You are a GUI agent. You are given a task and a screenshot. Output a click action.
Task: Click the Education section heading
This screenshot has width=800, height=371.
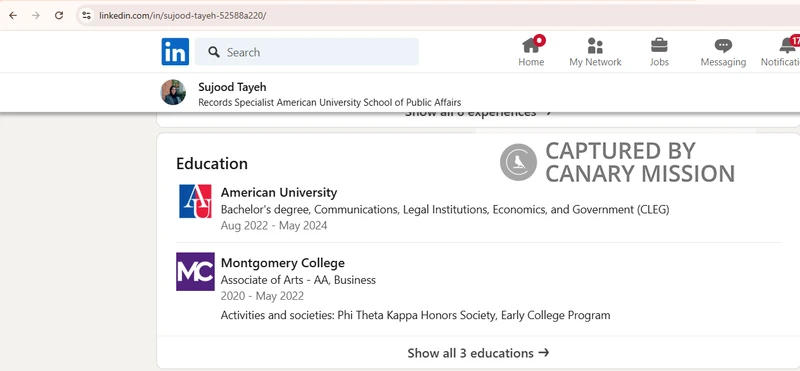click(x=212, y=163)
